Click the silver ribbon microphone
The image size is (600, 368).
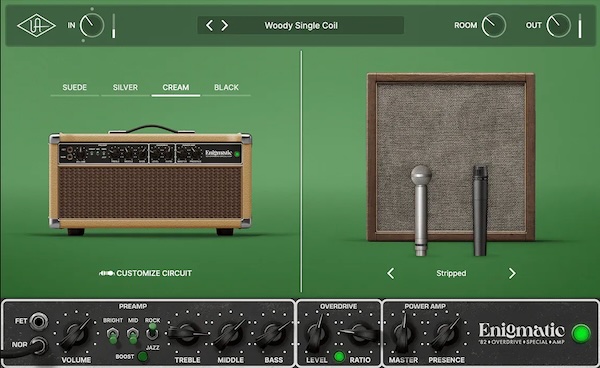[x=421, y=210]
